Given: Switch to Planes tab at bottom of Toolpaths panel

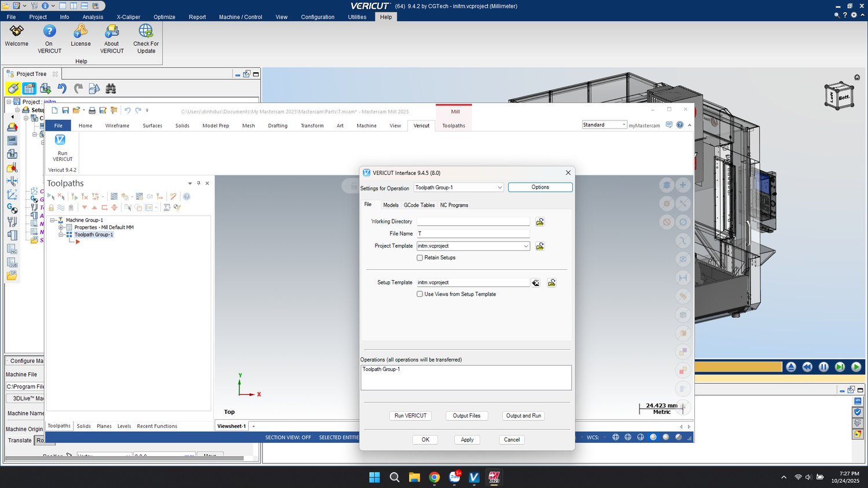Looking at the screenshot, I should [104, 426].
